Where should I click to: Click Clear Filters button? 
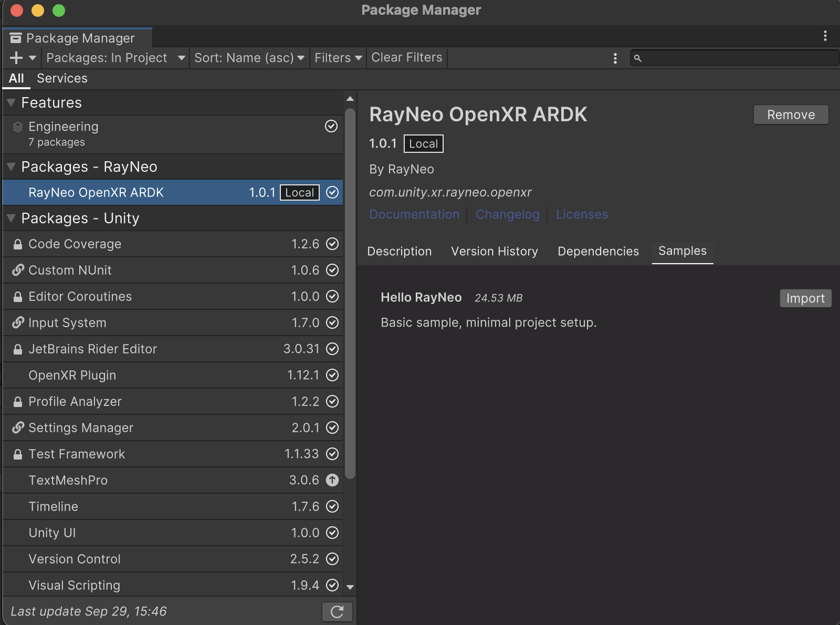[x=407, y=57]
